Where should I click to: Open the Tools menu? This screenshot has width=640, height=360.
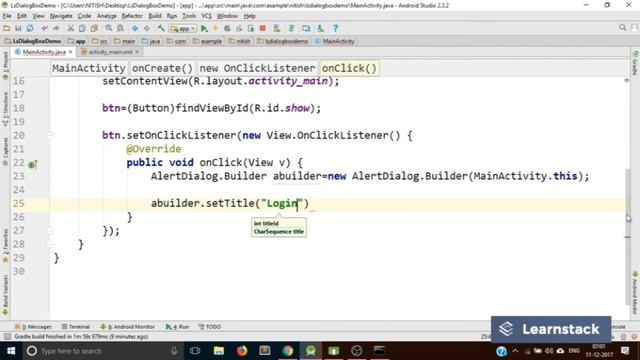tap(189, 16)
